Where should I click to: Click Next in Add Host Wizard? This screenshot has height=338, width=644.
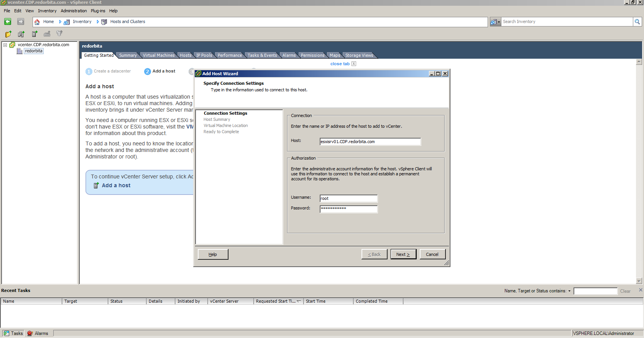click(403, 254)
